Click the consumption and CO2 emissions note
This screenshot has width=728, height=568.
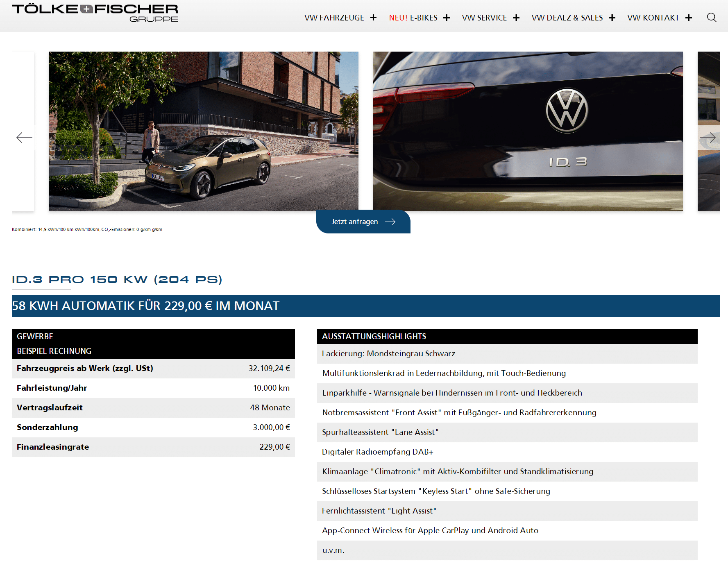pos(87,230)
